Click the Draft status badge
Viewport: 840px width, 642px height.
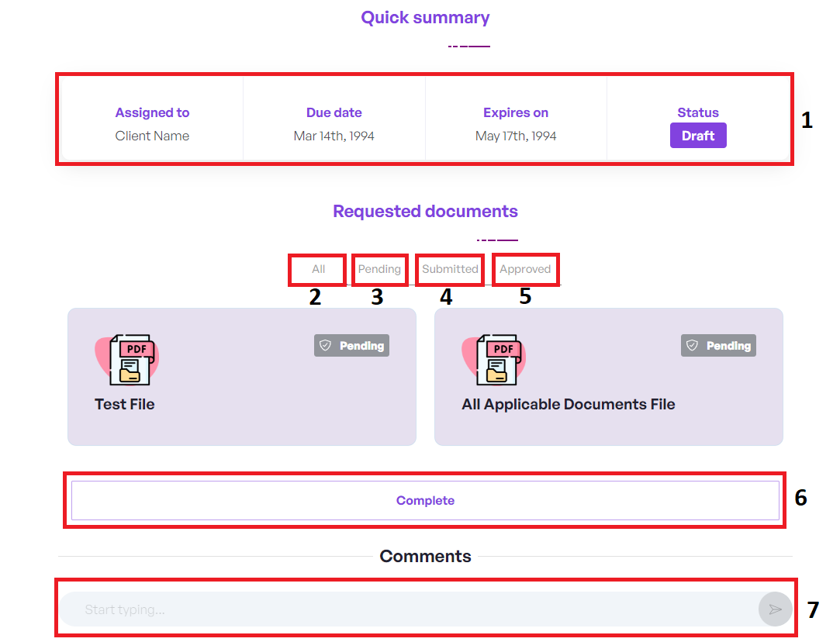coord(698,136)
